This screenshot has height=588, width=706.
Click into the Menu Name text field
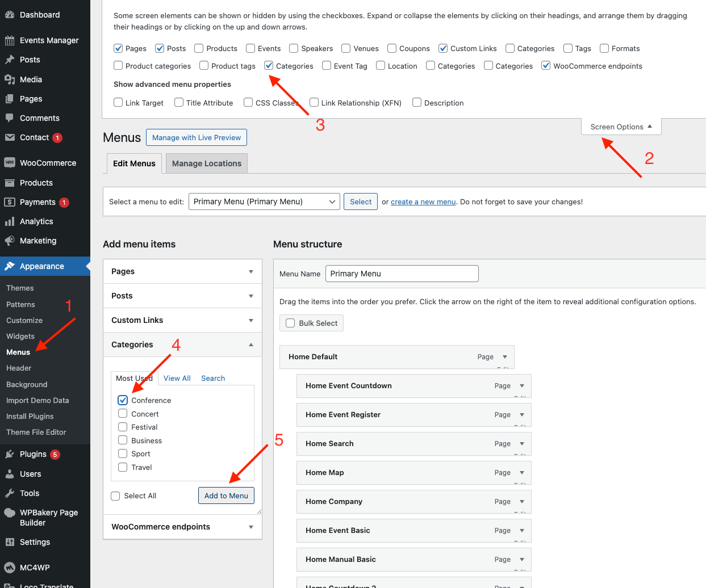(x=402, y=274)
